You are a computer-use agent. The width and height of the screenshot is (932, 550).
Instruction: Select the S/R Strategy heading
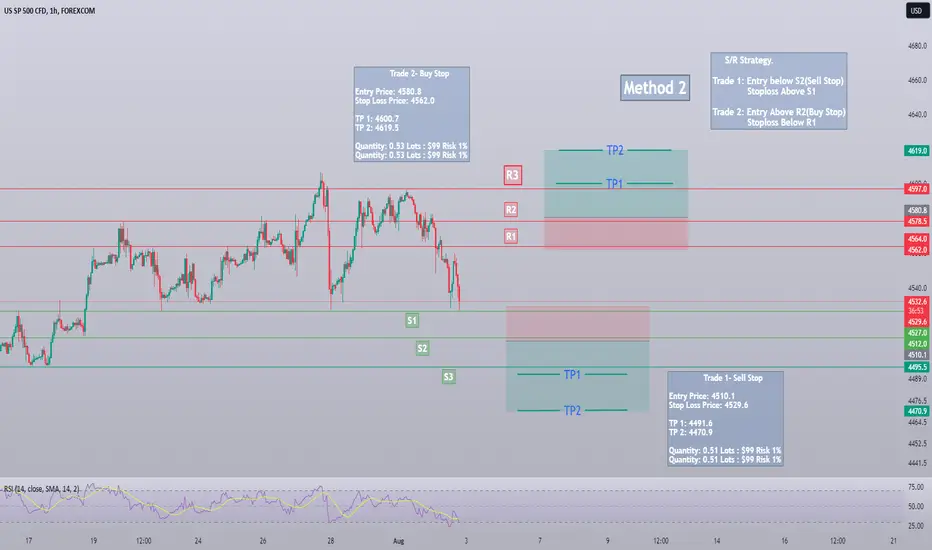tap(748, 60)
